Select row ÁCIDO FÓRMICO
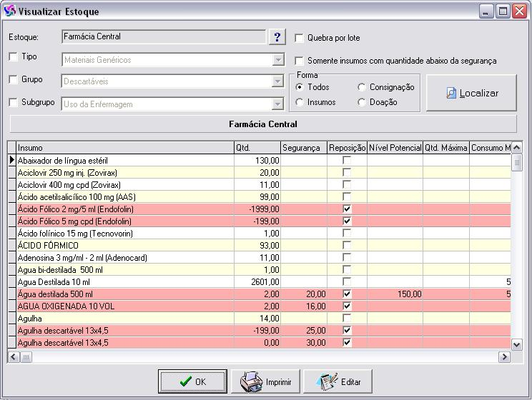Viewport: 532px width, 400px height. [x=264, y=246]
